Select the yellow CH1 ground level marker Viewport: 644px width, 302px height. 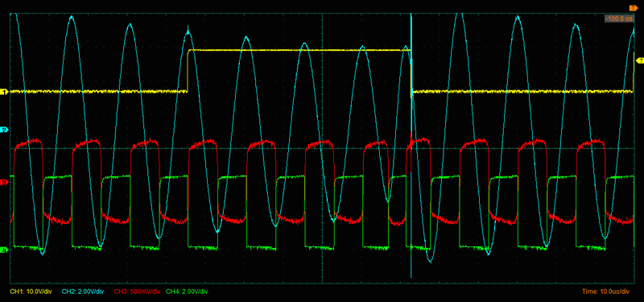click(x=5, y=92)
